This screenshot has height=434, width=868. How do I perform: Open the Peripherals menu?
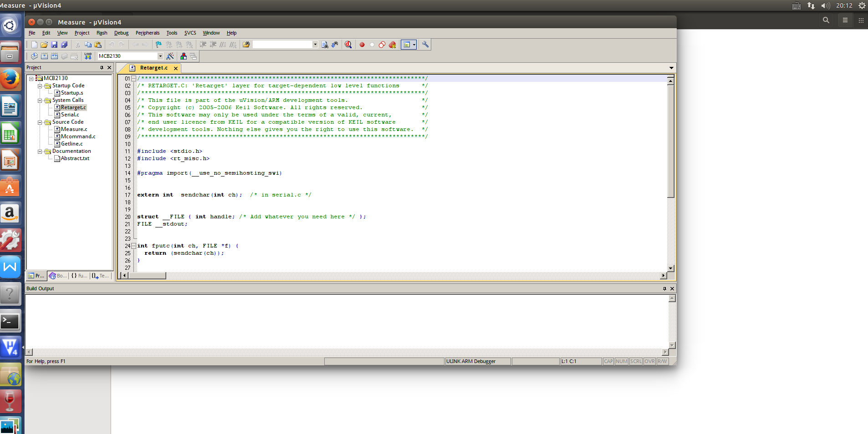(147, 33)
